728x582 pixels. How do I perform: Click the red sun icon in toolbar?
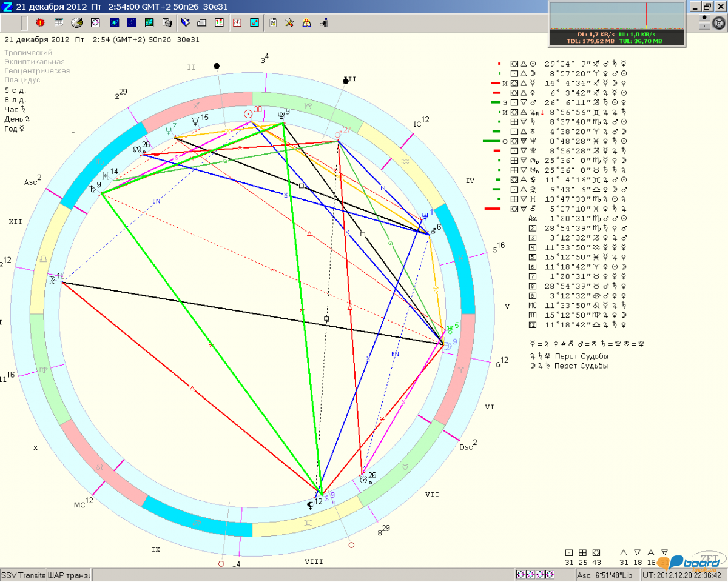(41, 23)
